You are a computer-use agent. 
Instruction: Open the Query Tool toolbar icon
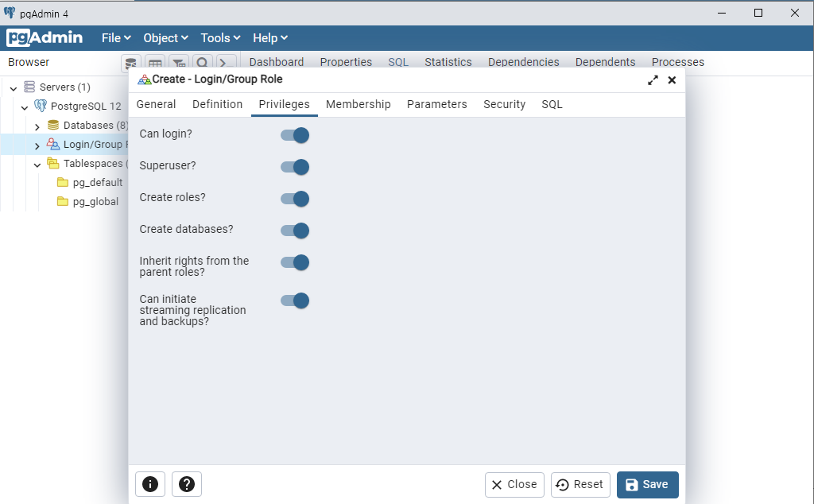point(131,64)
